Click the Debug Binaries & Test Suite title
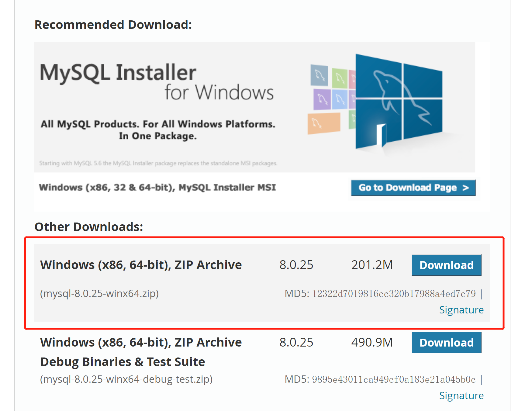Image resolution: width=532 pixels, height=411 pixels. click(x=123, y=362)
